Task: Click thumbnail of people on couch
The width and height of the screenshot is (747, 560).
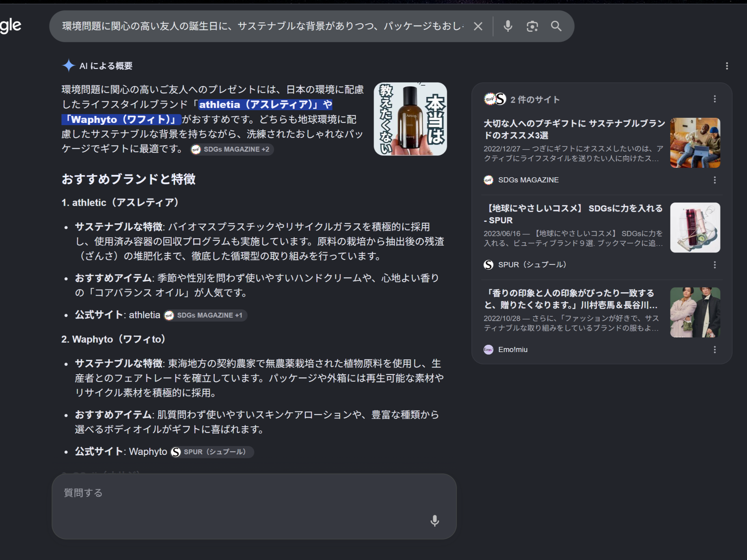Action: 695,143
